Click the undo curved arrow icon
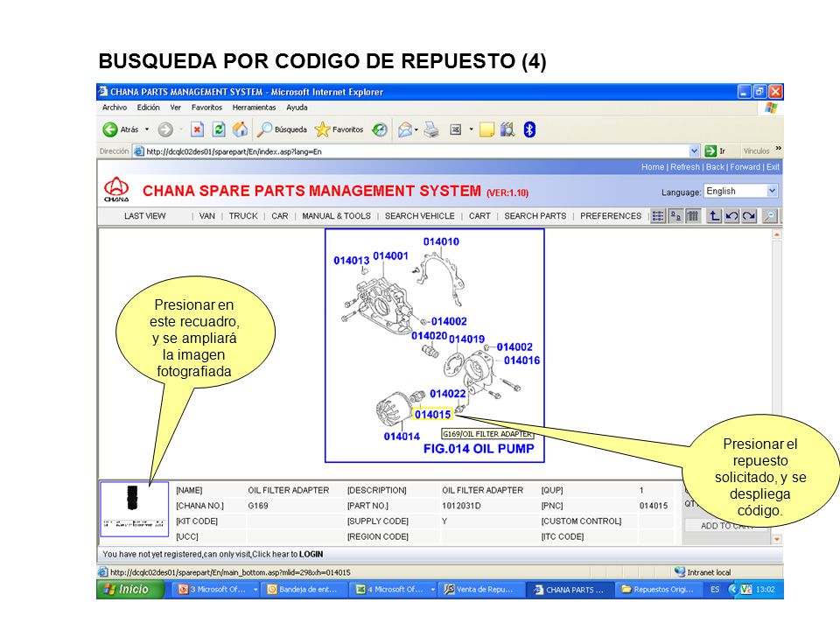 pyautogui.click(x=731, y=216)
